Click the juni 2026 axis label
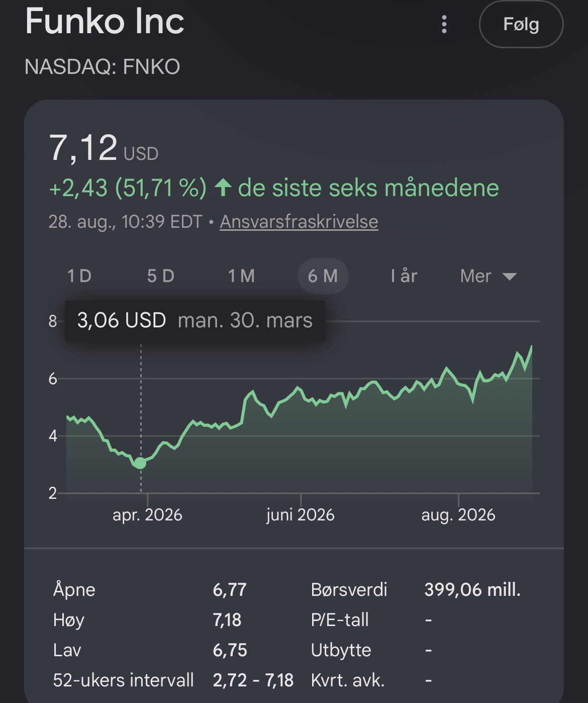 [x=301, y=515]
